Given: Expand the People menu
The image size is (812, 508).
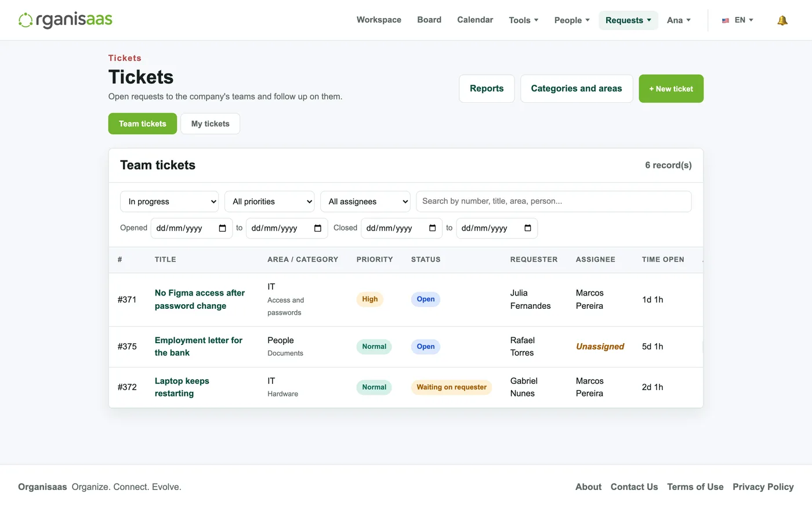Looking at the screenshot, I should click(x=572, y=20).
